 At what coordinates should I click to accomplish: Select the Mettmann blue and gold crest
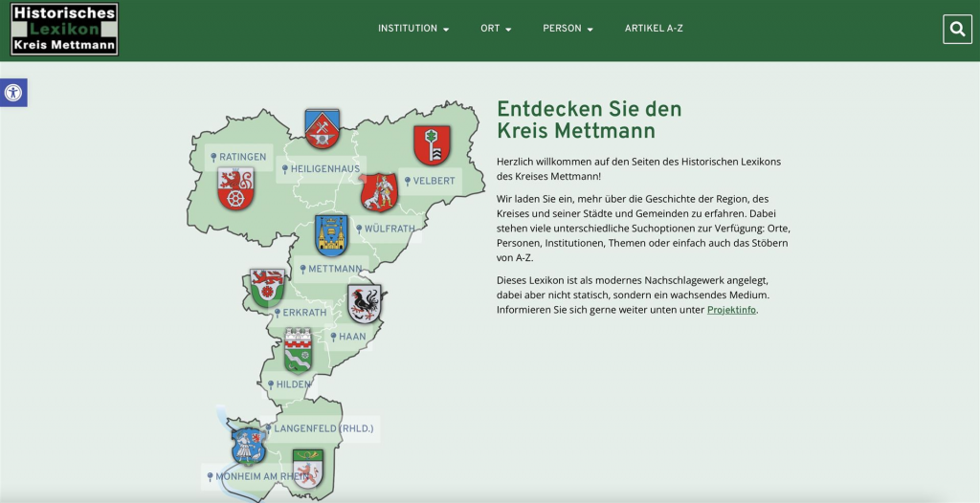331,235
